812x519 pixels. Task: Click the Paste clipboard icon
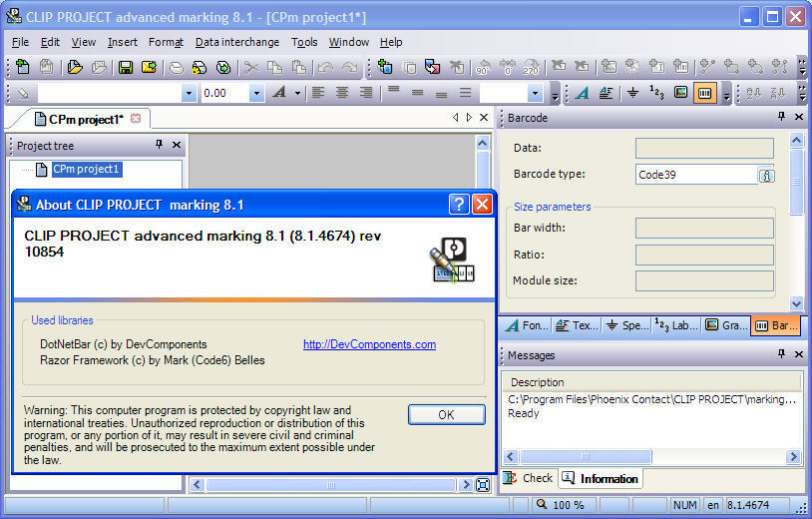point(299,67)
